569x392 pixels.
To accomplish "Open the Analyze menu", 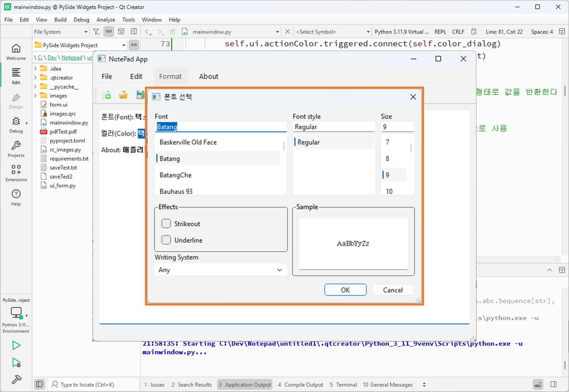I will (x=106, y=20).
